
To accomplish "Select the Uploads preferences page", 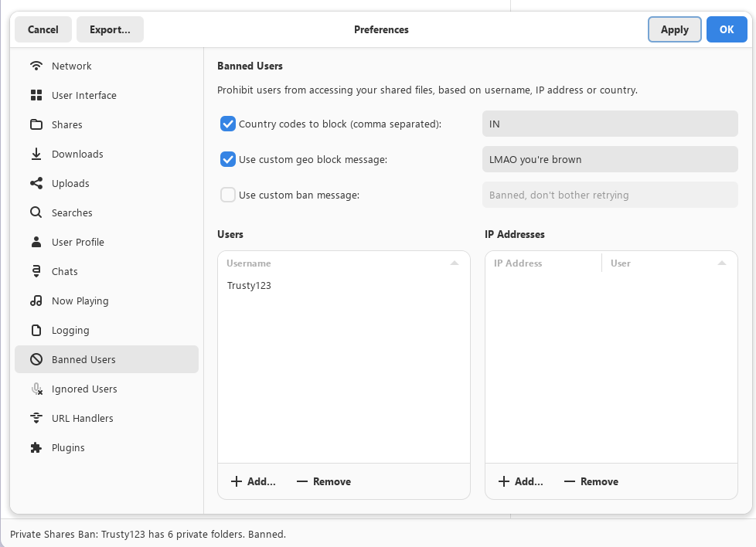I will click(107, 184).
